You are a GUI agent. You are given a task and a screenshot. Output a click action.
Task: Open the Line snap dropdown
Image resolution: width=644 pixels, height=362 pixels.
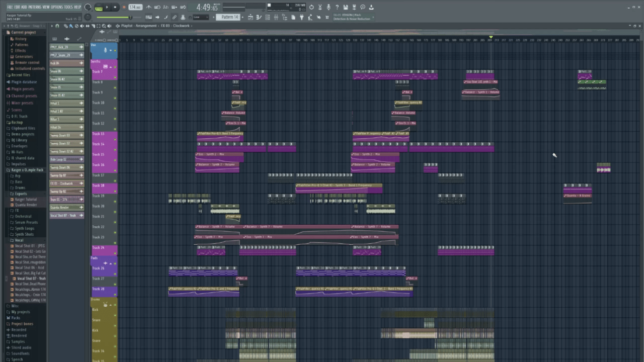(200, 17)
